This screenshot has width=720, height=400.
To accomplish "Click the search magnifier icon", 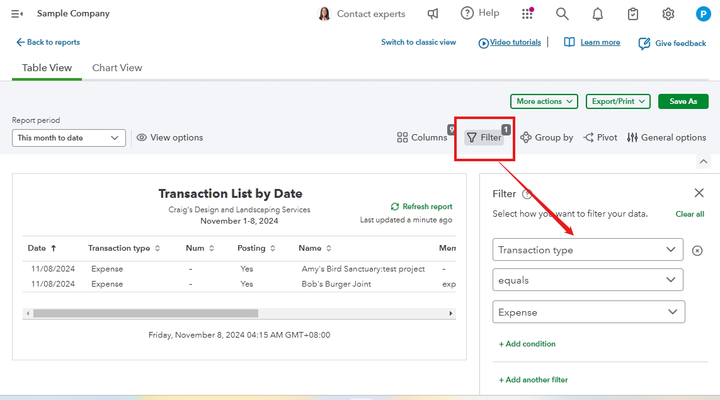I will click(562, 14).
